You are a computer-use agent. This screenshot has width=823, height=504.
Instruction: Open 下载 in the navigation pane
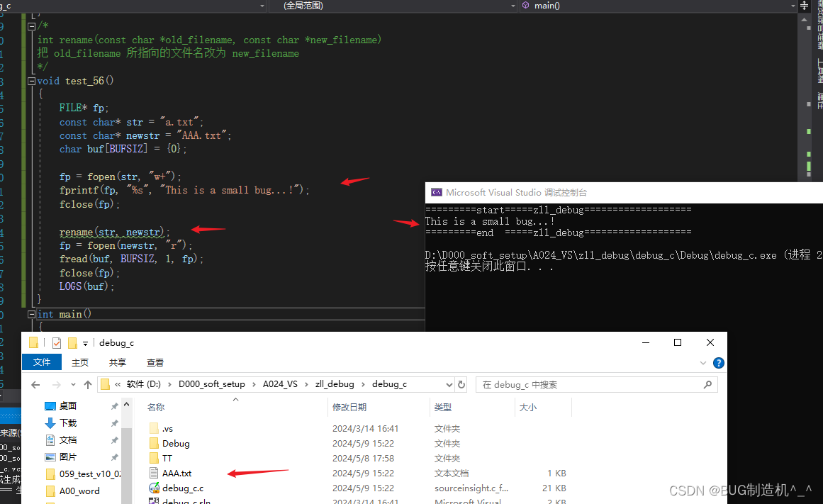click(x=68, y=423)
